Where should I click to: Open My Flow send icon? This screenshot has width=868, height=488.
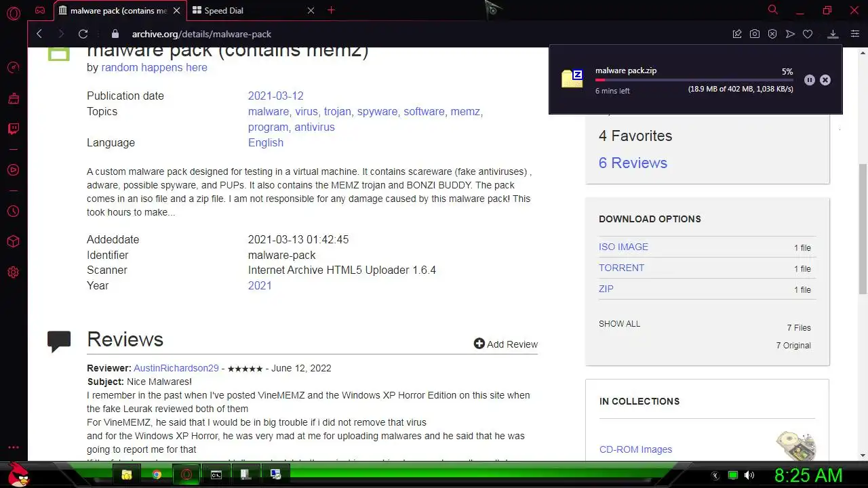790,34
